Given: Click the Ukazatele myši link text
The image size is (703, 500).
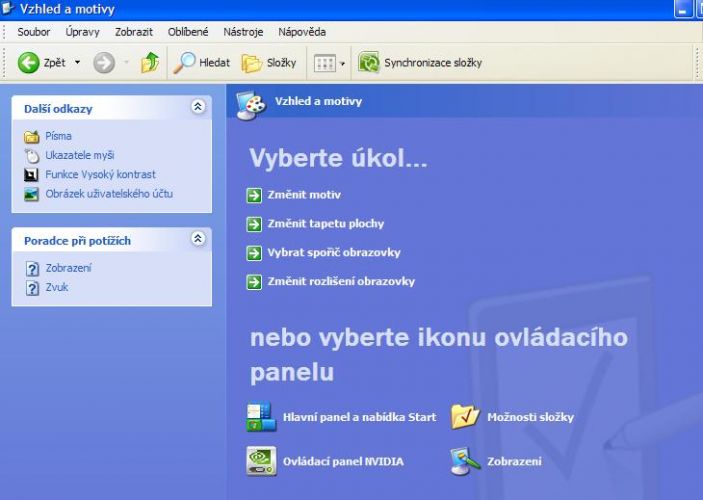Looking at the screenshot, I should 80,155.
